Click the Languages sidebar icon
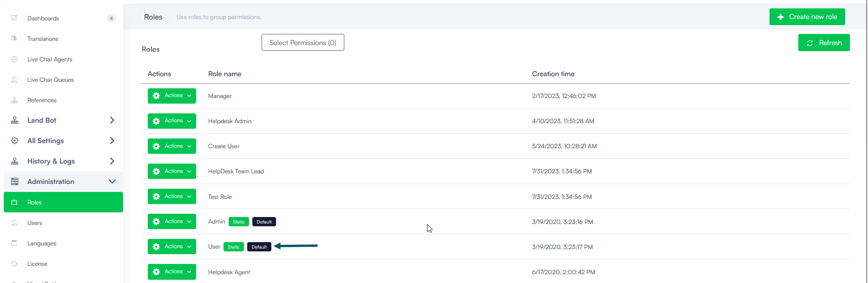This screenshot has width=868, height=283. (14, 243)
